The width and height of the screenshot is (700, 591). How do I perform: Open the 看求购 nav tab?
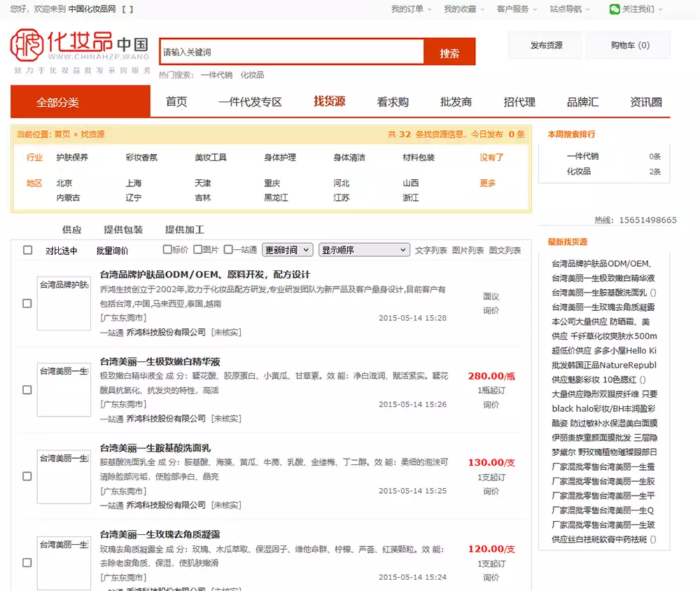point(393,102)
